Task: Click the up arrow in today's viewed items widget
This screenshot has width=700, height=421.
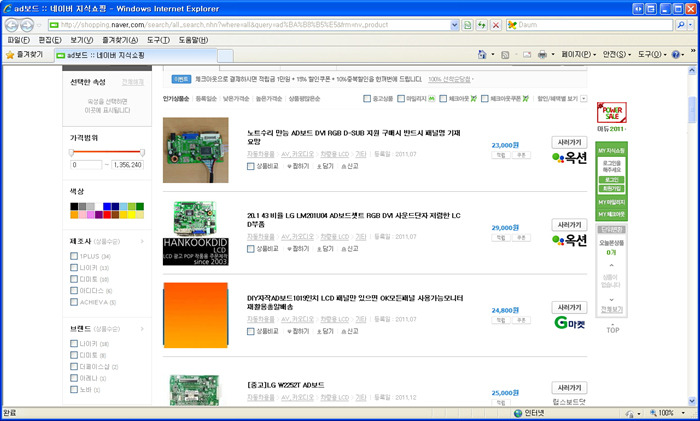Action: pos(612,266)
